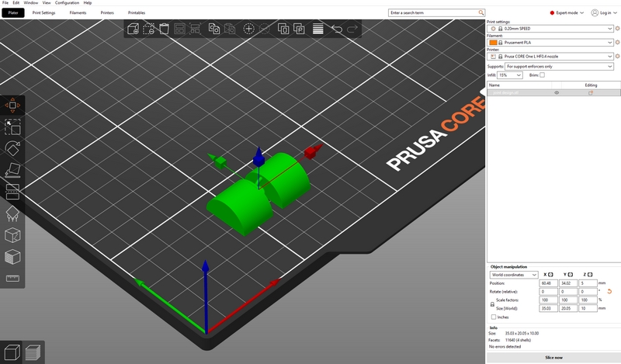621x364 pixels.
Task: Reset rotation with orange arrow icon
Action: (609, 292)
